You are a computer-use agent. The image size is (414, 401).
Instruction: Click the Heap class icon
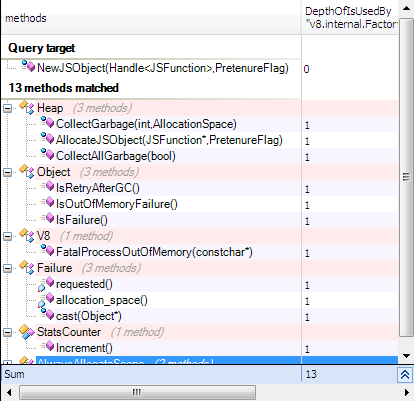[x=27, y=108]
